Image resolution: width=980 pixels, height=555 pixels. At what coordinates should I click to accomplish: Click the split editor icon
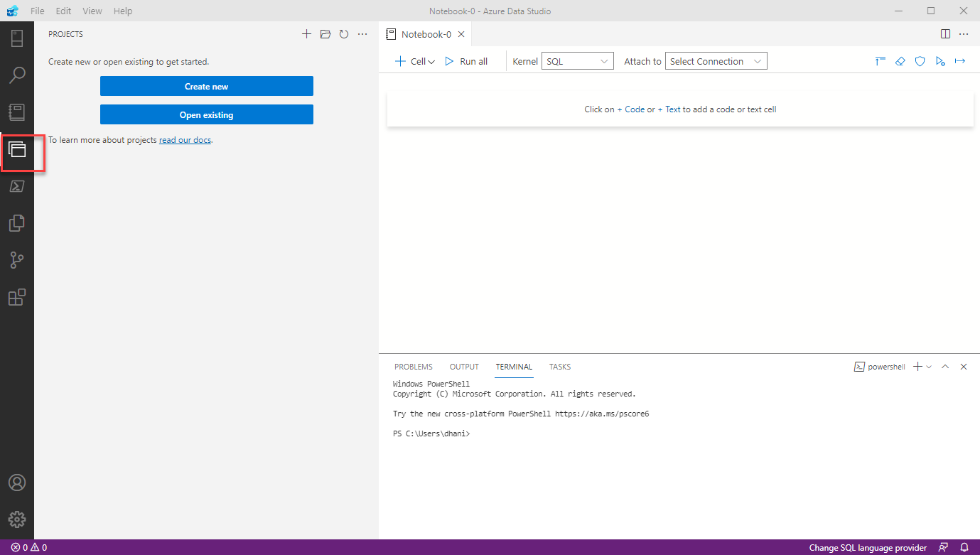point(945,34)
